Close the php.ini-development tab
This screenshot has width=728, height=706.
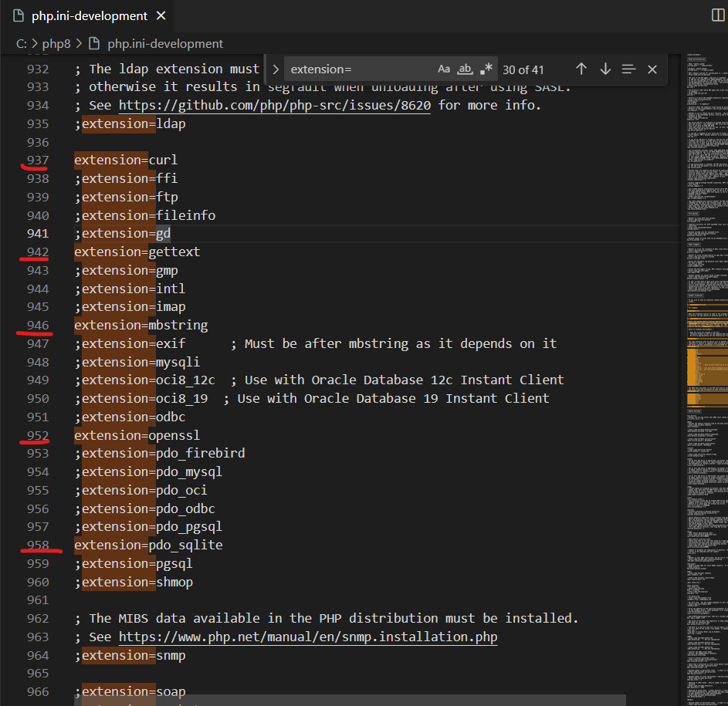[161, 15]
